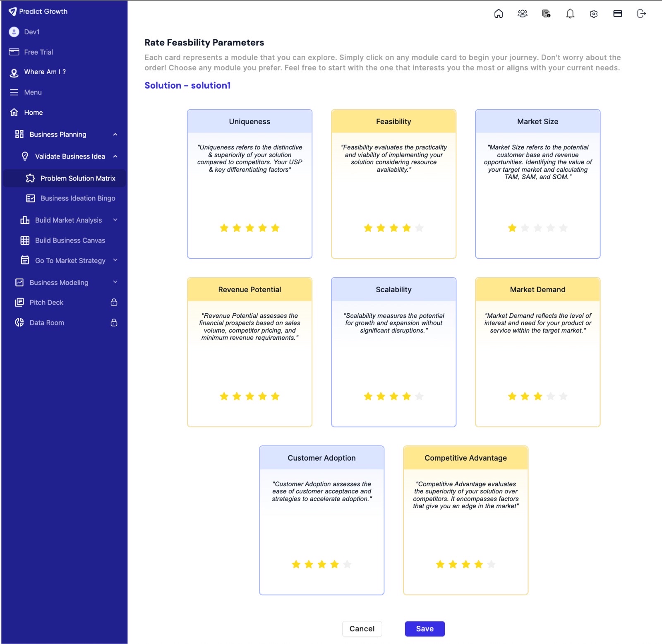
Task: Cancel rating changes
Action: tap(362, 629)
